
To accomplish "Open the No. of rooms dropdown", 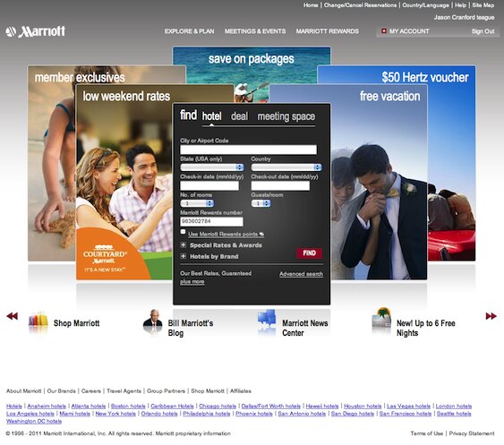I will (197, 203).
